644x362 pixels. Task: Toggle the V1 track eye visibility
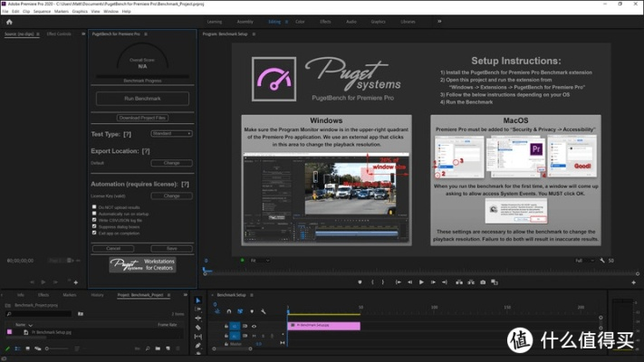[254, 325]
